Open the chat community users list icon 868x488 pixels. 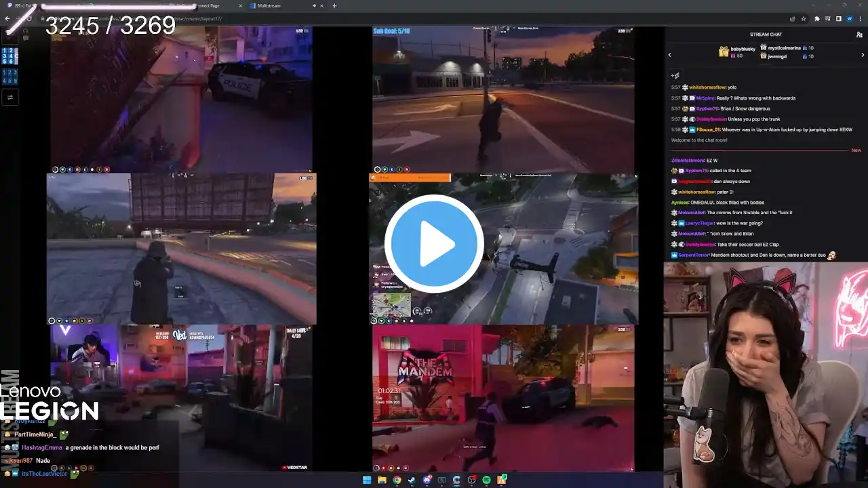859,35
